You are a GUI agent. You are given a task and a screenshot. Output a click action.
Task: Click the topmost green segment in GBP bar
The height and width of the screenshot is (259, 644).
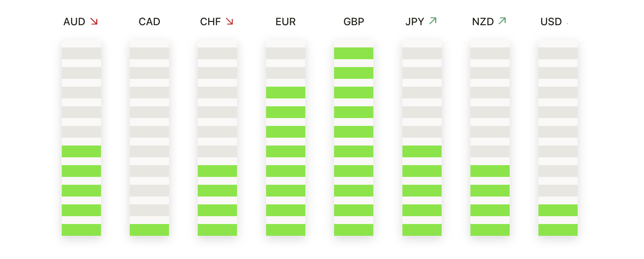(x=354, y=53)
